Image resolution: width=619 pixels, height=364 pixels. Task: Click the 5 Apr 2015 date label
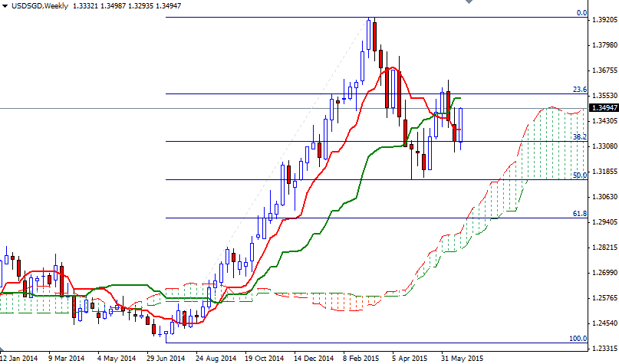(410, 358)
